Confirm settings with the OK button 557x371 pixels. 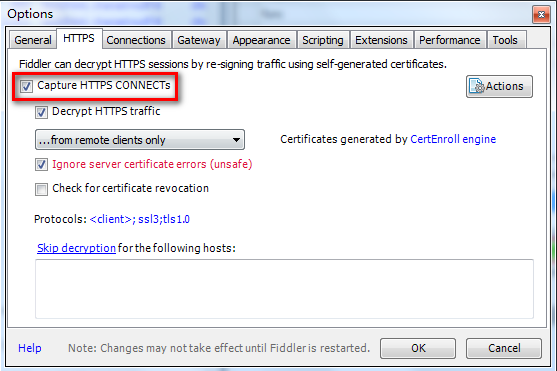[418, 348]
